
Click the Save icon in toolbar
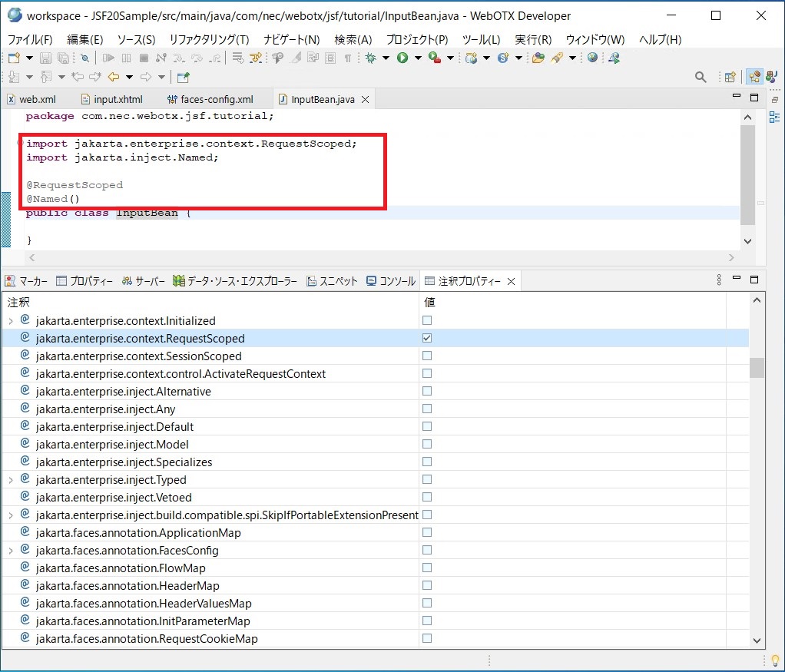pyautogui.click(x=45, y=58)
